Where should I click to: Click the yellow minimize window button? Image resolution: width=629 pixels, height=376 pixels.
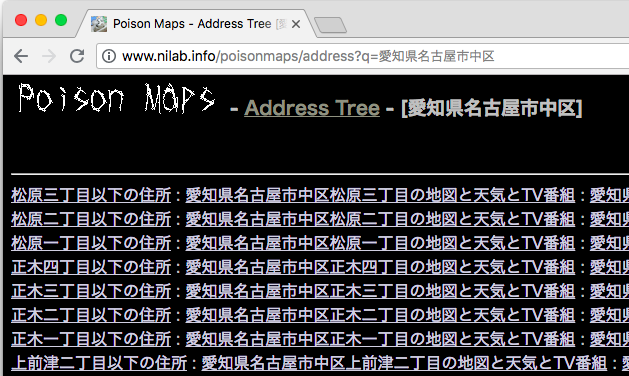click(x=41, y=20)
